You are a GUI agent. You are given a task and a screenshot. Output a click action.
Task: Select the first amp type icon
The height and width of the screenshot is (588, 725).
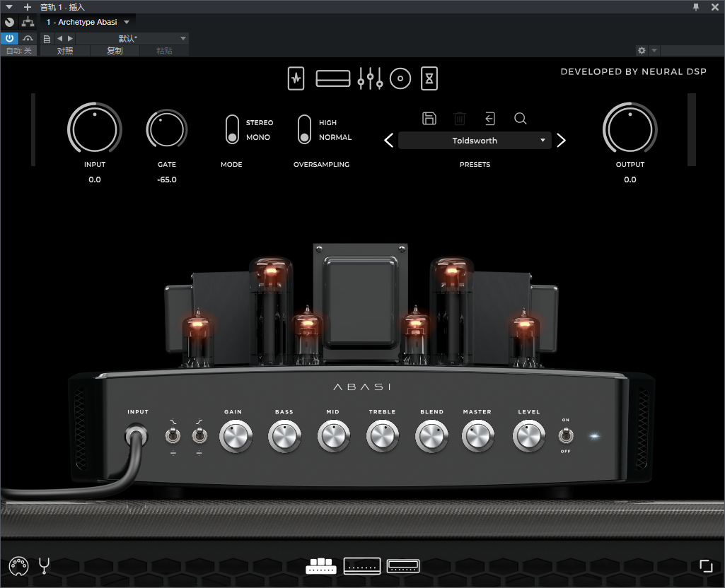[x=321, y=566]
